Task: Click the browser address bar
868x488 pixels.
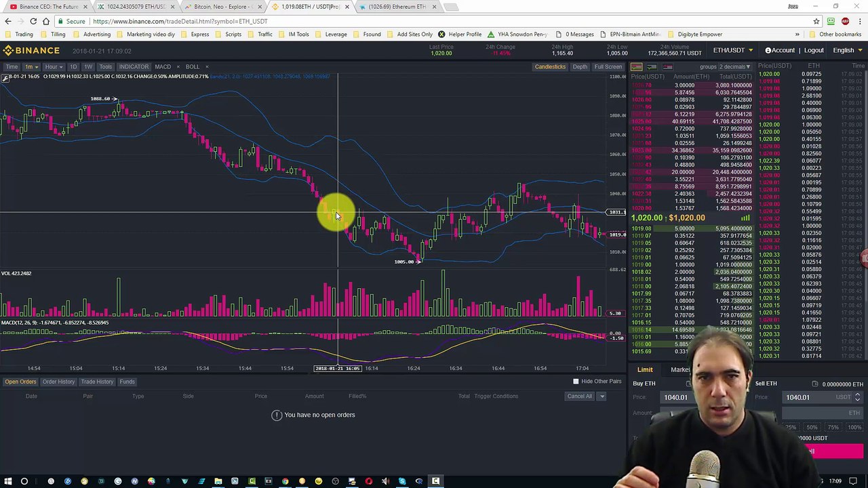Action: (434, 21)
